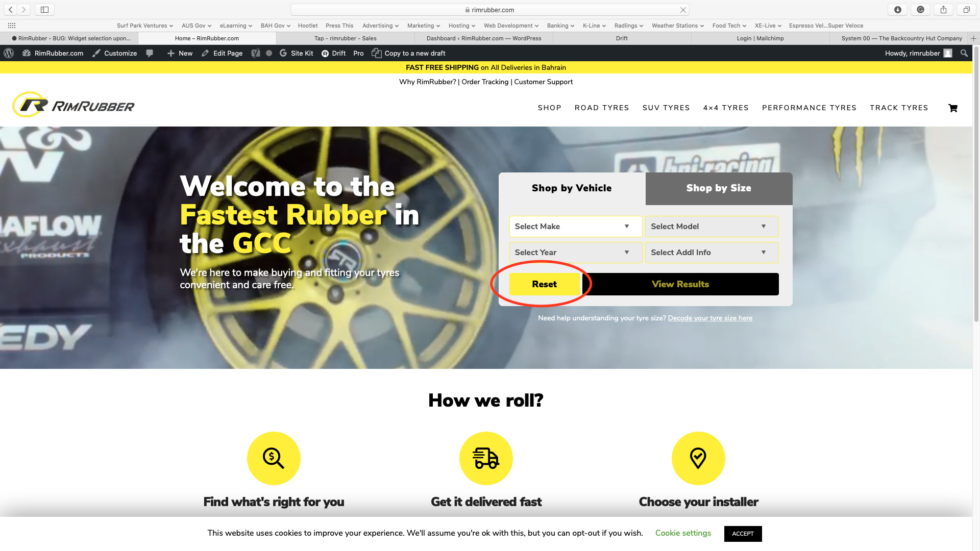980x551 pixels.
Task: Open the Press This bookmark
Action: tap(339, 26)
